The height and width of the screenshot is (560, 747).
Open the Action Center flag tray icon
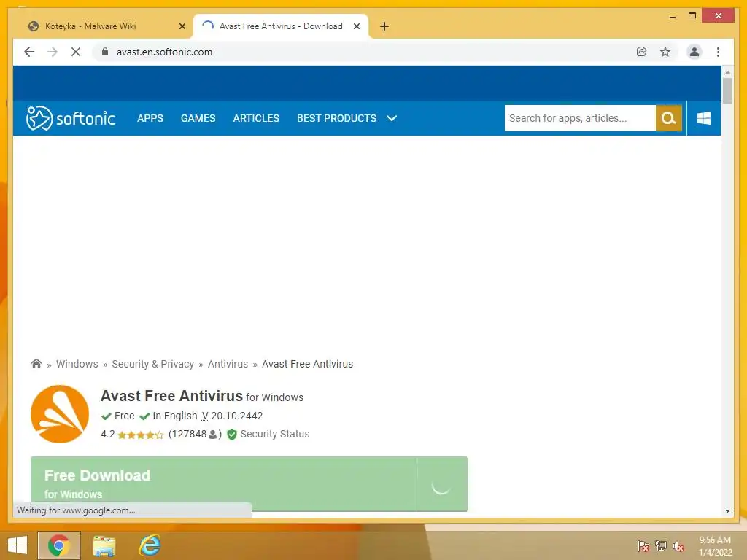(643, 546)
